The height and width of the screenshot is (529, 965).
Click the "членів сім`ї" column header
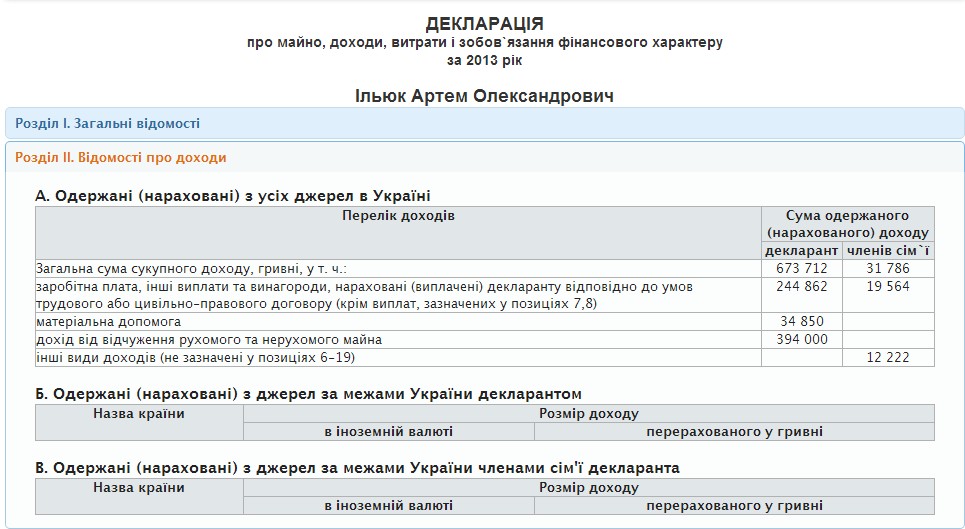pyautogui.click(x=888, y=250)
